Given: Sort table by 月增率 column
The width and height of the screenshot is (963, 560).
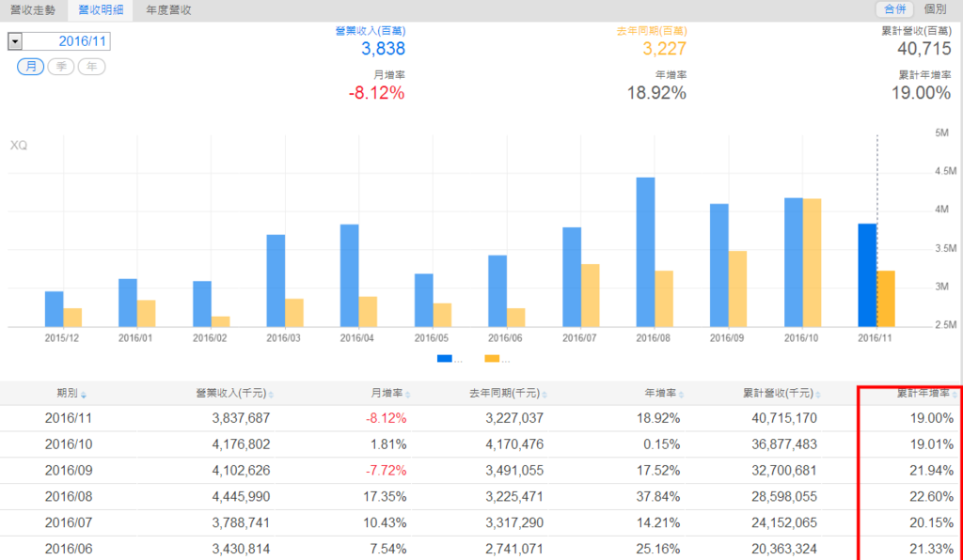Looking at the screenshot, I should pos(391,393).
